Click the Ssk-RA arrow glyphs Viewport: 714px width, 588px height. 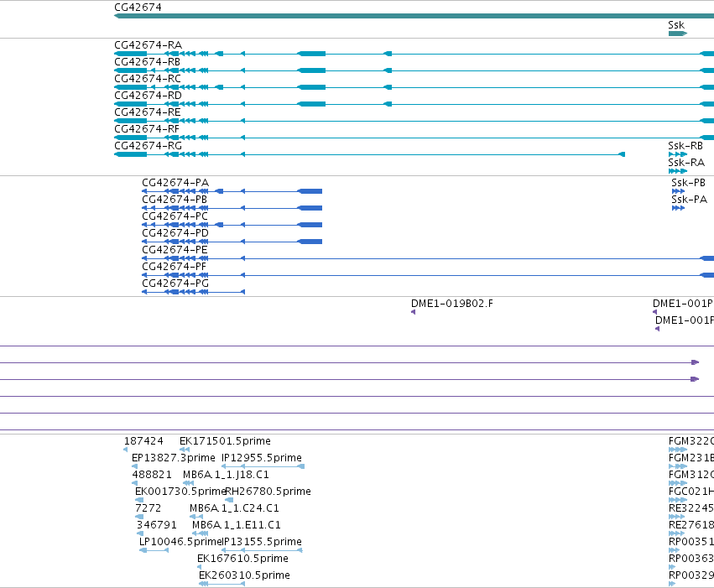click(x=678, y=172)
